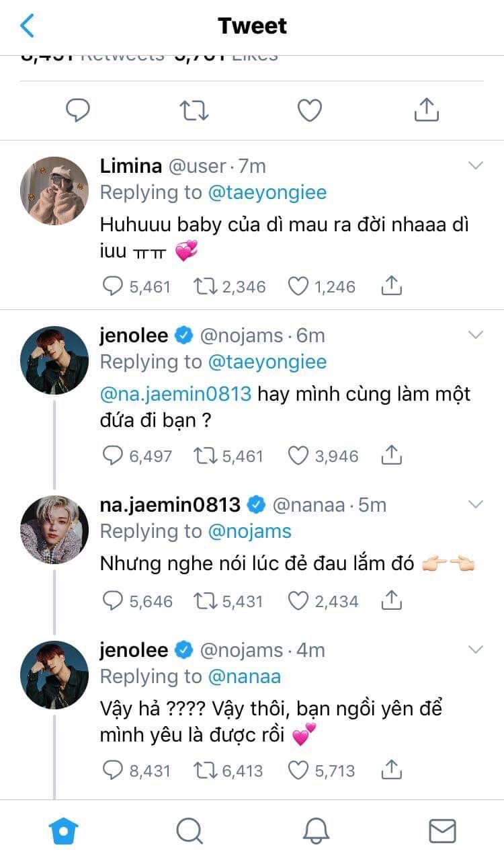Open chevron menu on jenolee's 6m reply
The image size is (504, 866).
(x=476, y=335)
